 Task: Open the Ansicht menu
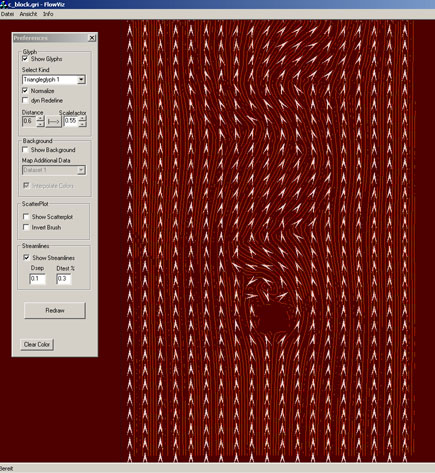(28, 14)
